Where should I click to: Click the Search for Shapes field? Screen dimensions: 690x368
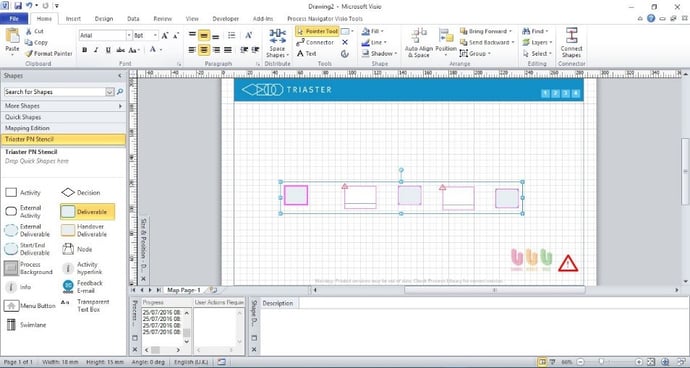point(55,92)
